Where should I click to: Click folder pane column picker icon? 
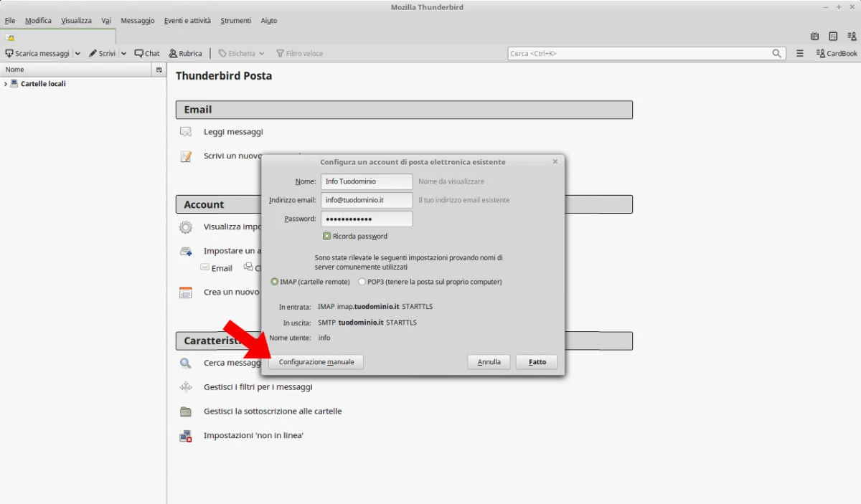[159, 70]
